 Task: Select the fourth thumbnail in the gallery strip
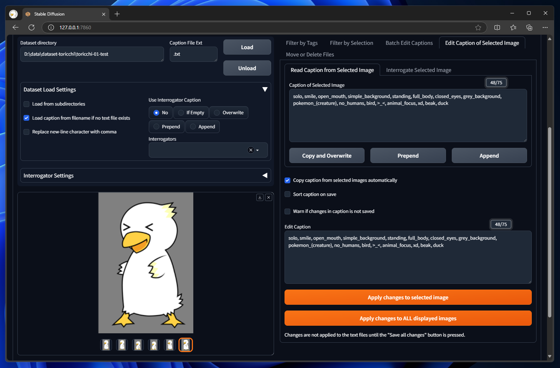tap(154, 345)
